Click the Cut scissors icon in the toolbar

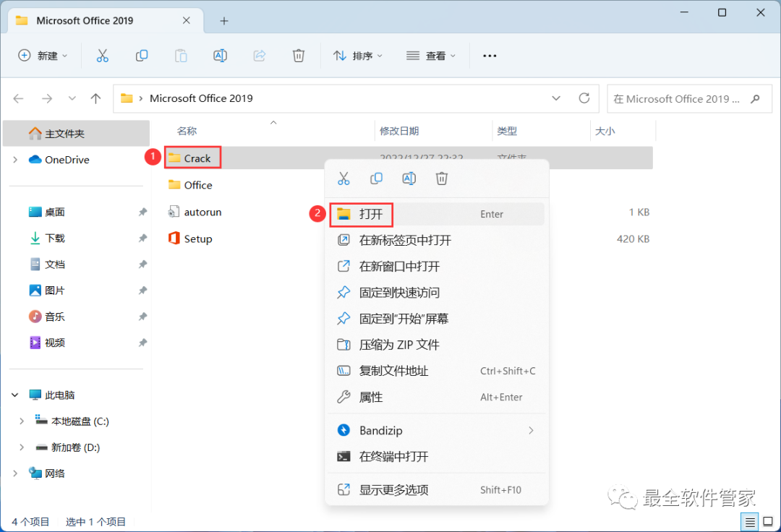pos(102,56)
